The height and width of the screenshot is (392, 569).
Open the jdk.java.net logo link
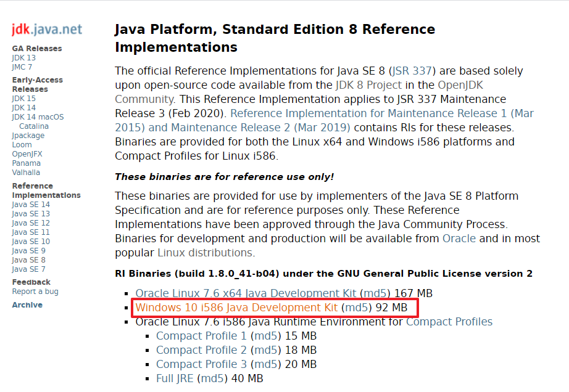coord(47,30)
